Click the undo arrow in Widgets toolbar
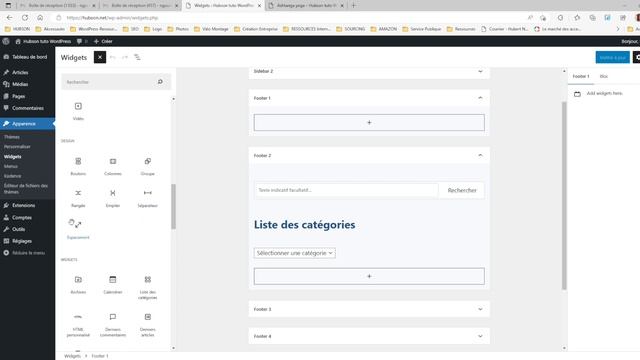 pyautogui.click(x=113, y=57)
